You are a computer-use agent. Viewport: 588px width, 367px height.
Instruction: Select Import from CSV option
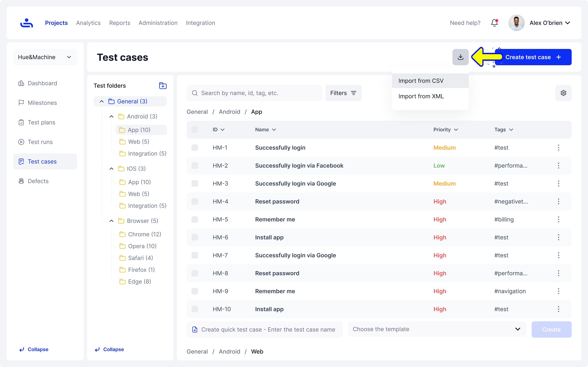point(421,81)
